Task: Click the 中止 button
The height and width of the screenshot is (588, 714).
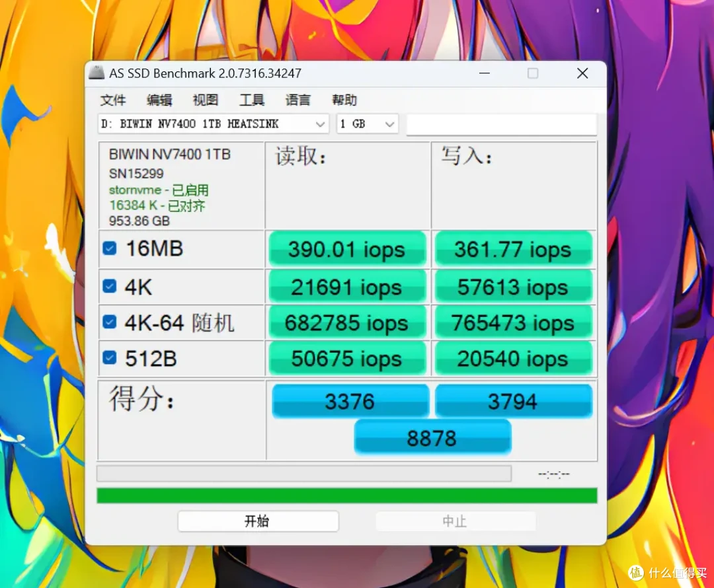Action: click(456, 521)
